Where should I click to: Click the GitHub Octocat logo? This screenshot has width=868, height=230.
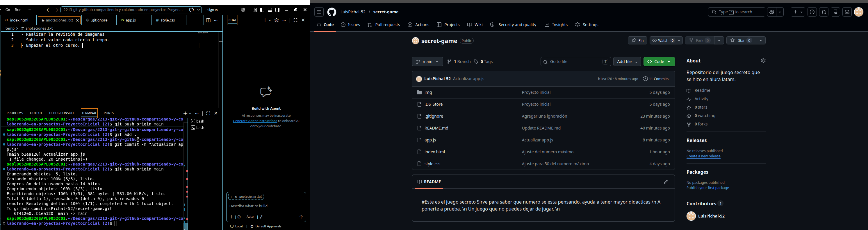point(332,12)
